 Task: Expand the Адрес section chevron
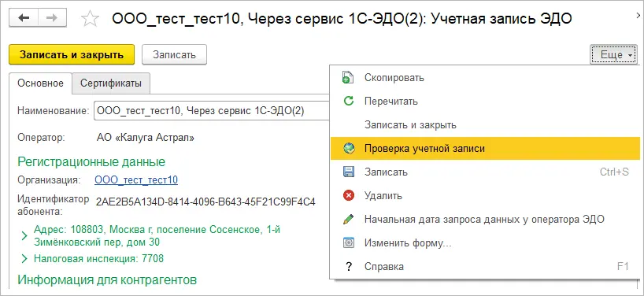(x=24, y=235)
